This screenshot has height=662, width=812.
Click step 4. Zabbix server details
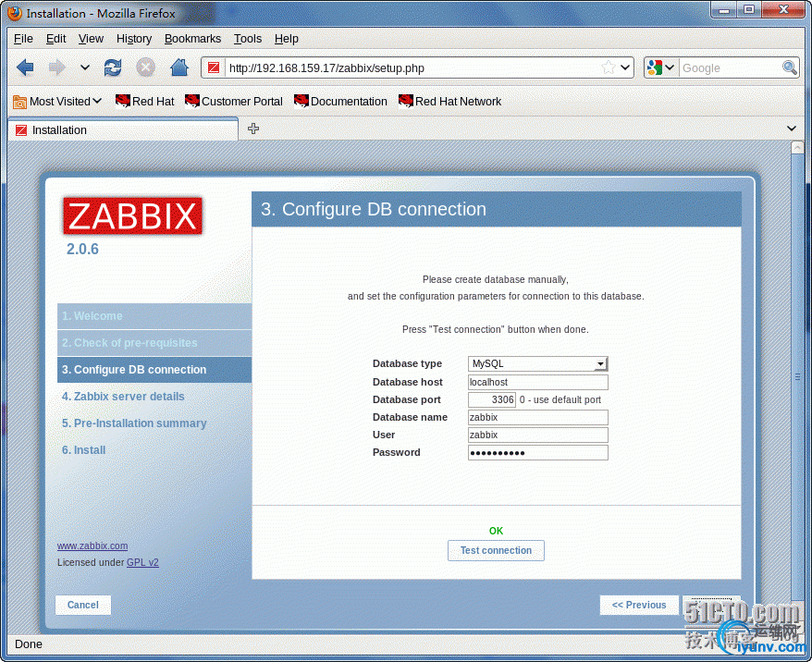pos(123,397)
